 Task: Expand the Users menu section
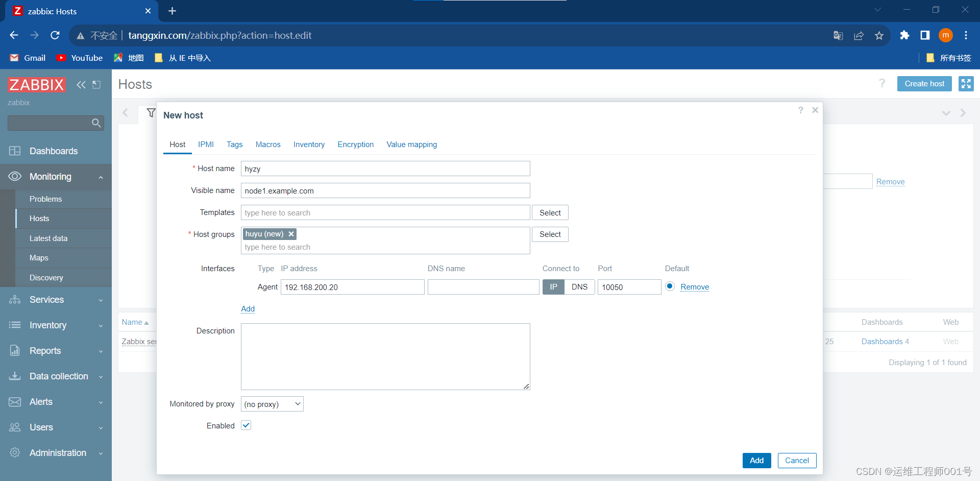(101, 428)
